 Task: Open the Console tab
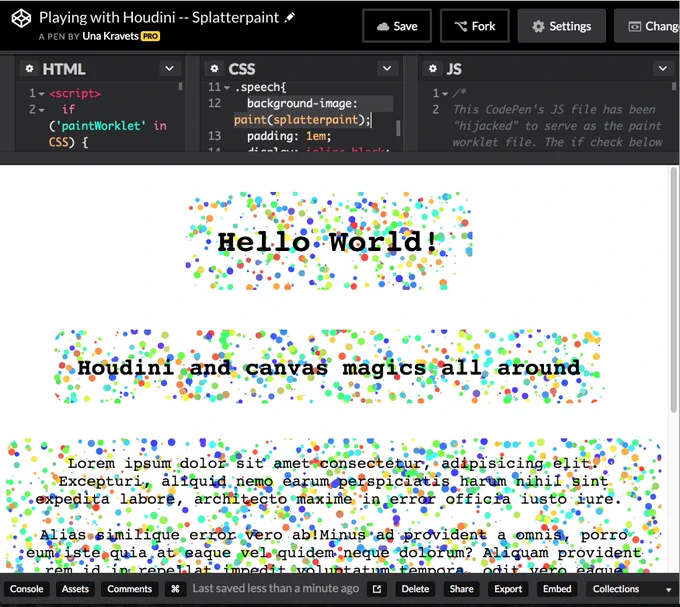tap(26, 589)
